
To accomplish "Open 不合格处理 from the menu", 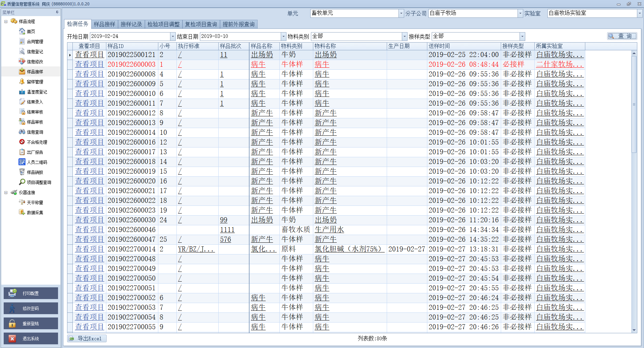I will point(37,142).
